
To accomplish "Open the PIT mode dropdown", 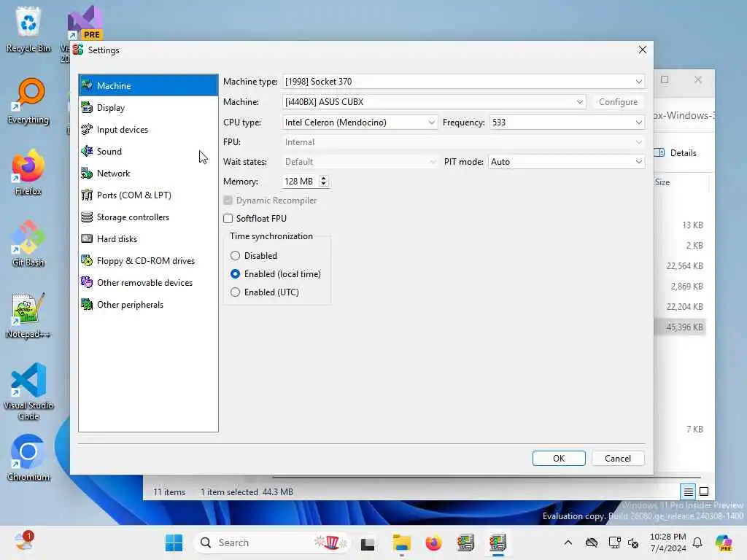I will coord(567,162).
